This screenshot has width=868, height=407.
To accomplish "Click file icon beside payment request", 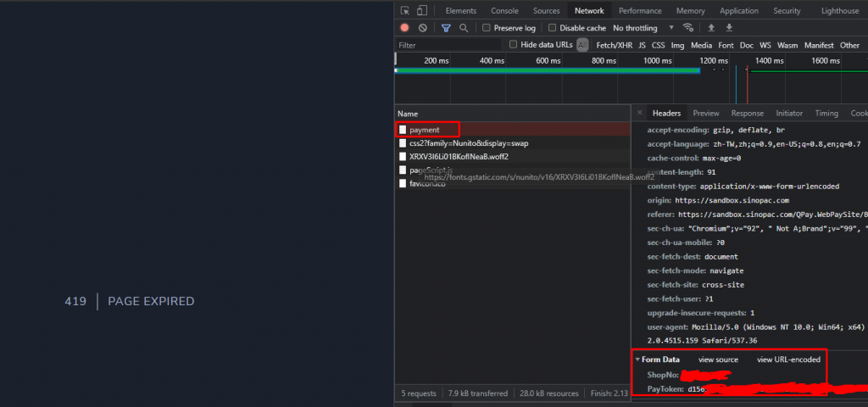I will coord(403,130).
